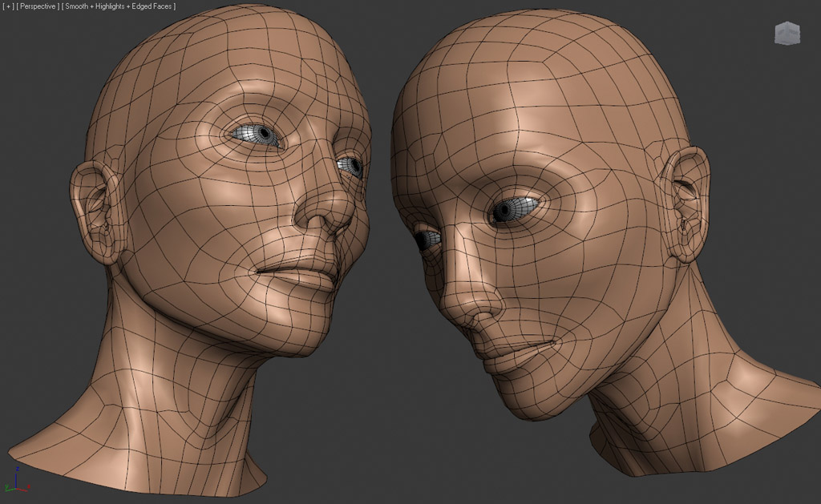Click the left head's lips
821x504 pixels.
301,271
